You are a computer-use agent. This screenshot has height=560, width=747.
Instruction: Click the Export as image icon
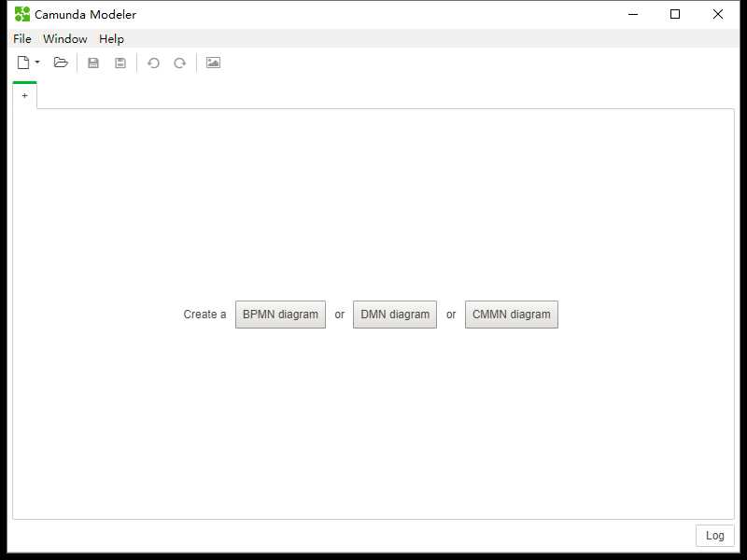click(213, 63)
